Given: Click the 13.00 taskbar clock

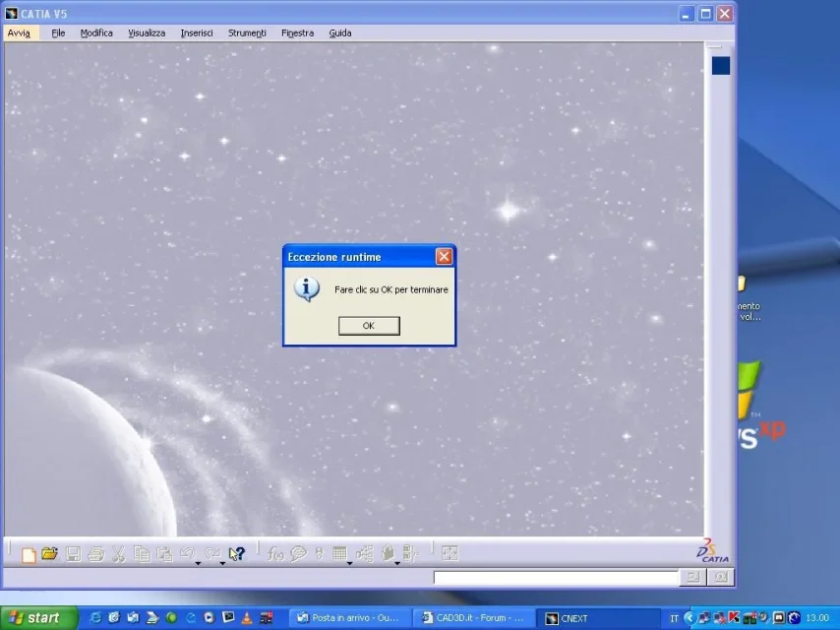Looking at the screenshot, I should click(x=817, y=618).
